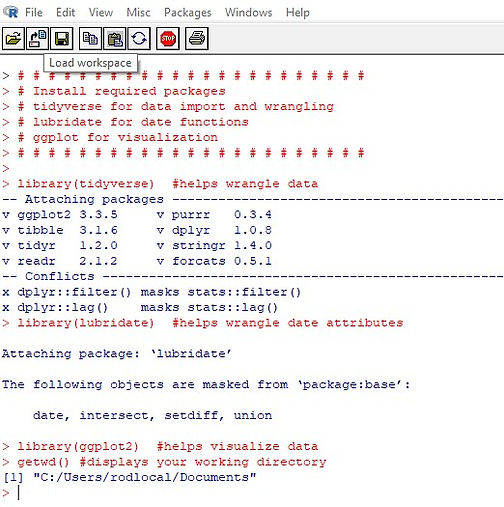Viewport: 504px width, 507px height.
Task: Open the Misc menu
Action: click(x=138, y=13)
